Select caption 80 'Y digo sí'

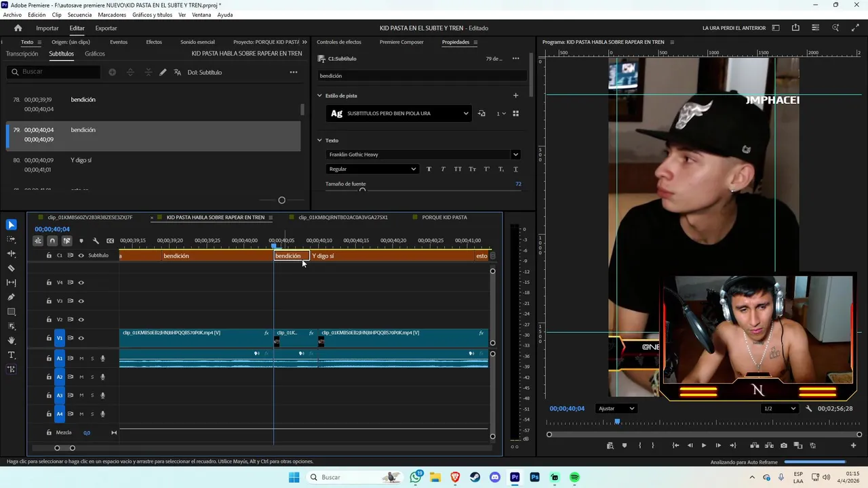153,165
